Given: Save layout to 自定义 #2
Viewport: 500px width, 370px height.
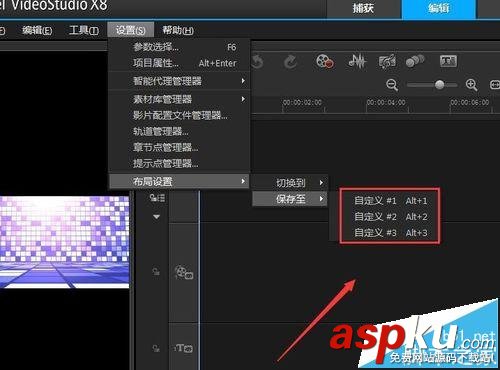Looking at the screenshot, I should (390, 217).
